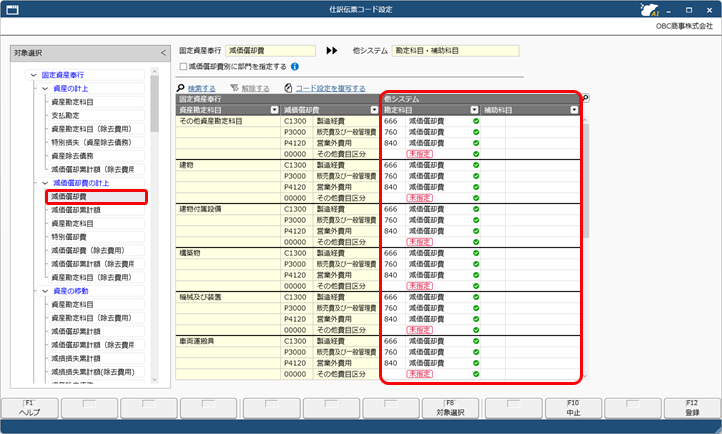
Task: Click the 建物 cell in 資産勘定科目 column
Action: coord(228,165)
